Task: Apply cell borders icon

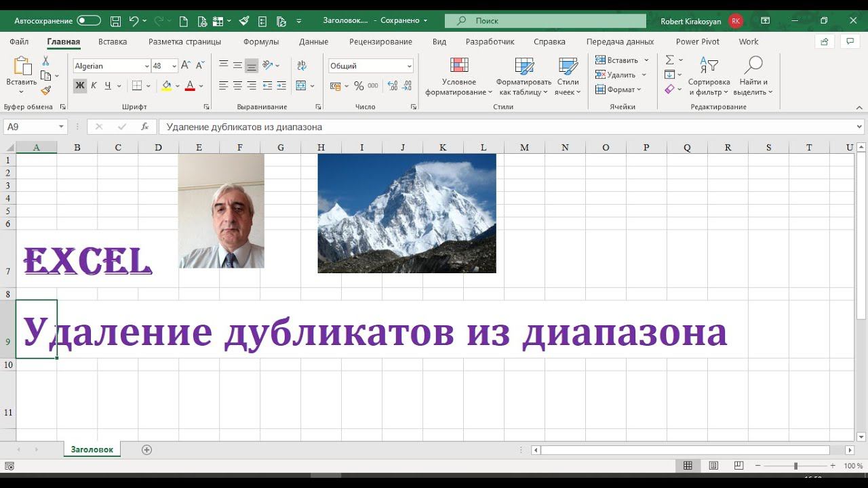Action: click(137, 85)
